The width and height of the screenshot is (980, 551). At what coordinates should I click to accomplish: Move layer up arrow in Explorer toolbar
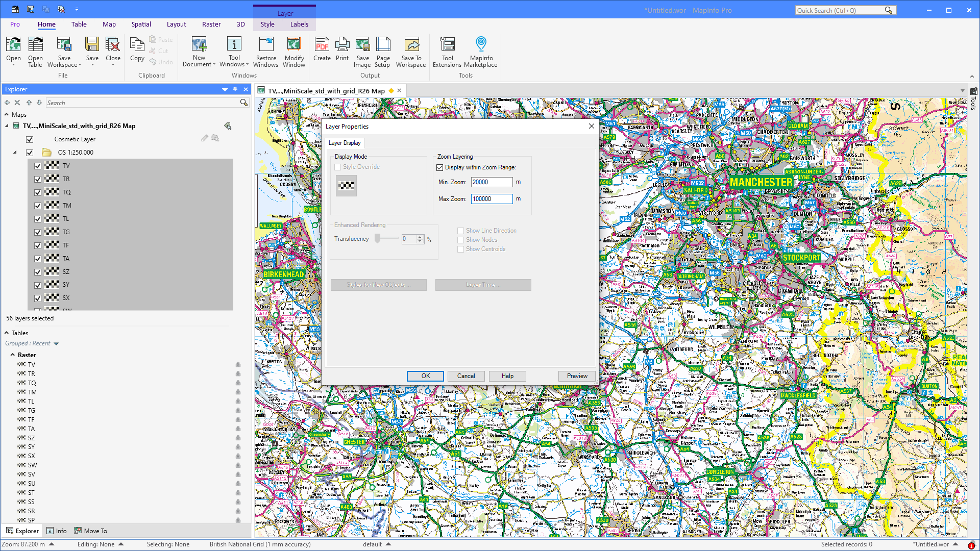[29, 103]
